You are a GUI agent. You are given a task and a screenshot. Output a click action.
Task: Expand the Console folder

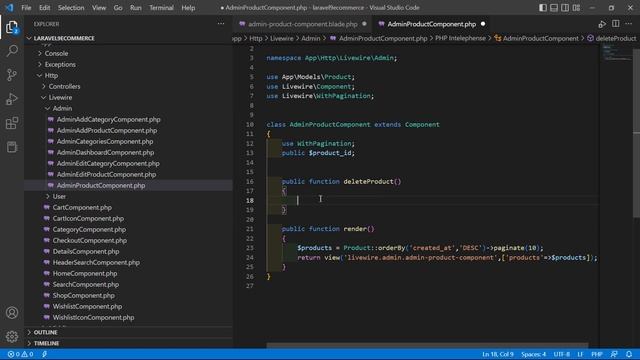56,53
